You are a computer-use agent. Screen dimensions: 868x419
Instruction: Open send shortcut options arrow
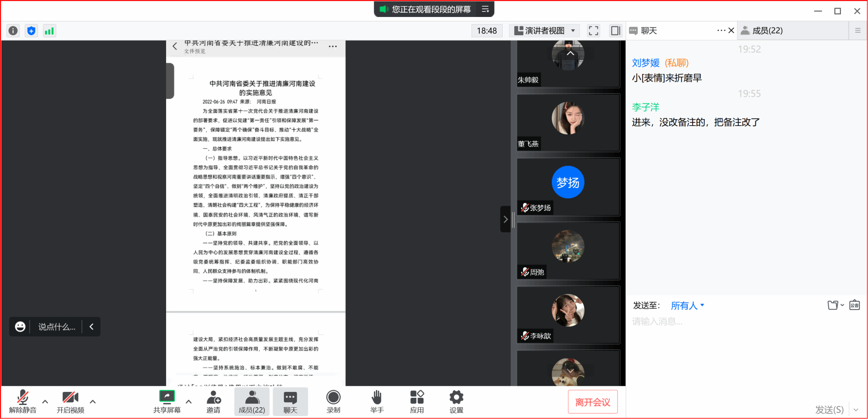856,410
